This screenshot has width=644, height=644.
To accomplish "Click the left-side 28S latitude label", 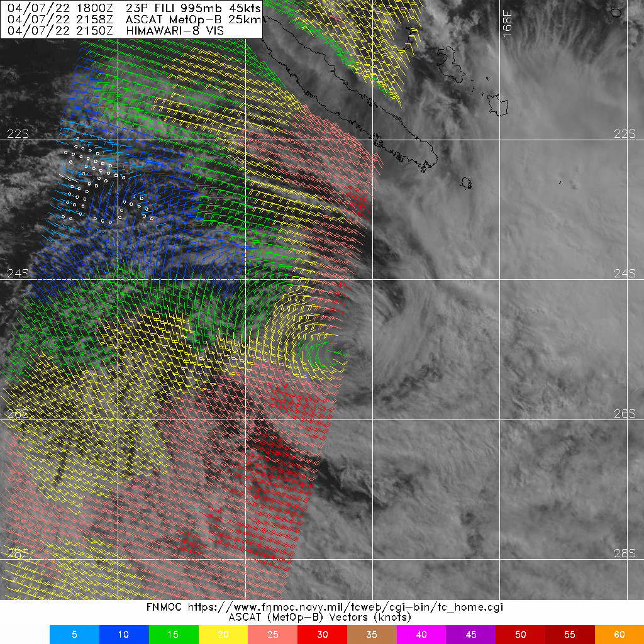I will pos(18,553).
